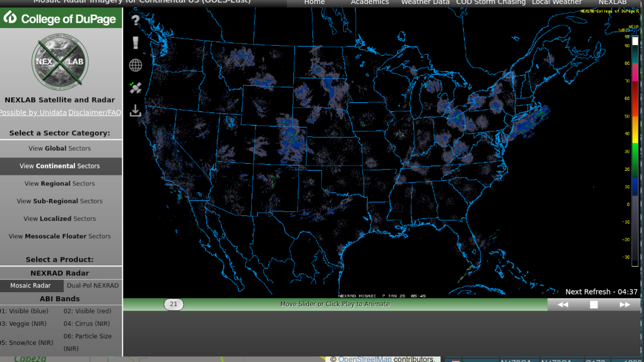Switch to Mosaic Radar product

coord(31,286)
